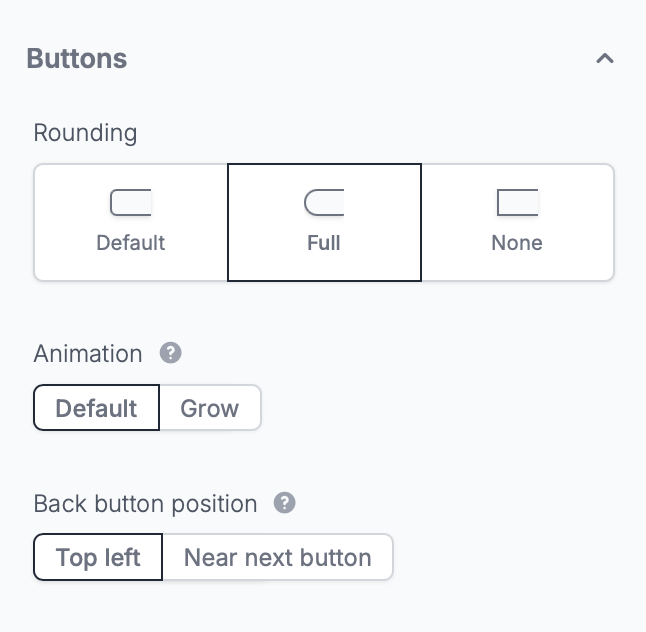The width and height of the screenshot is (646, 632).
Task: Click the Animation label text
Action: point(88,353)
